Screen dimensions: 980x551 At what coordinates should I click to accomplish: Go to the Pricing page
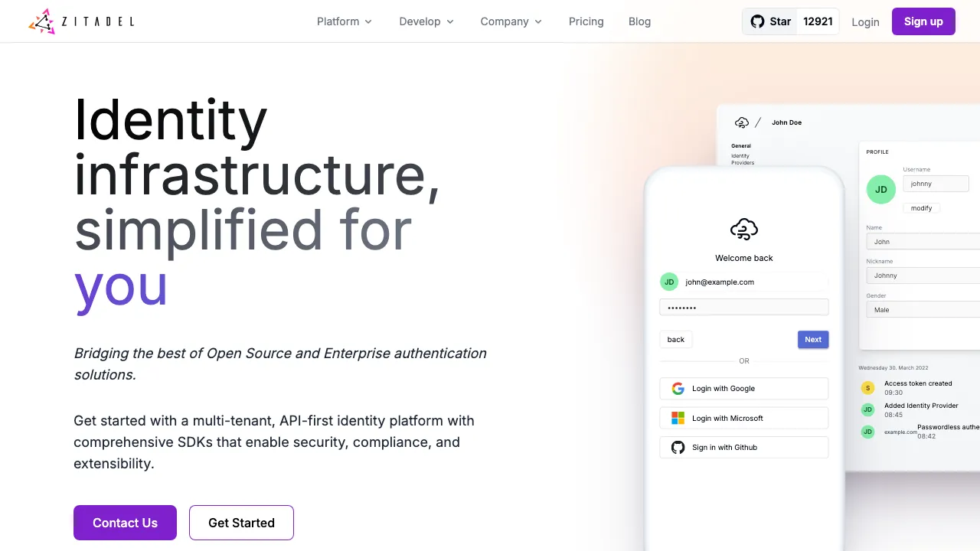pos(586,21)
